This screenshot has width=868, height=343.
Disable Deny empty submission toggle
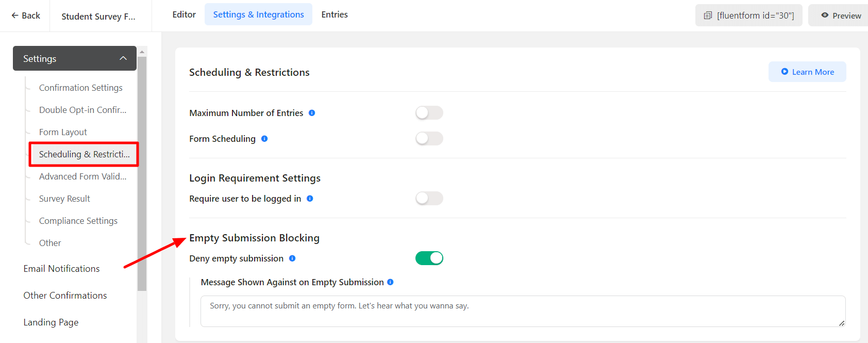(429, 258)
